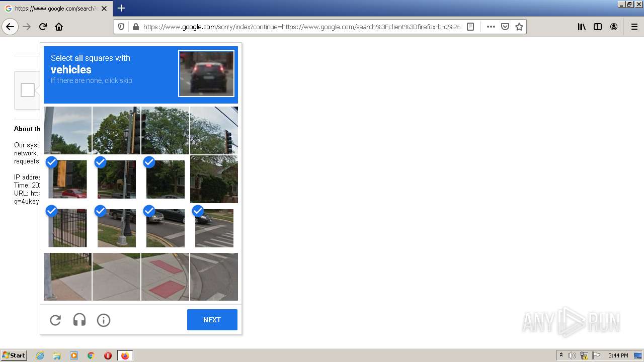Deselect the black iron fence tile
This screenshot has width=644, height=362.
coord(67,228)
